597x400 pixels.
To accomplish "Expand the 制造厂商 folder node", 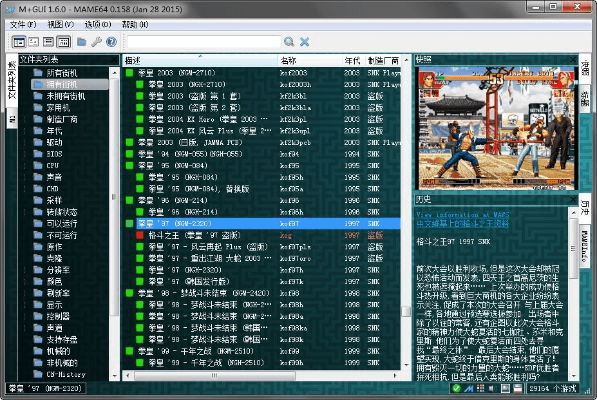I will point(25,119).
